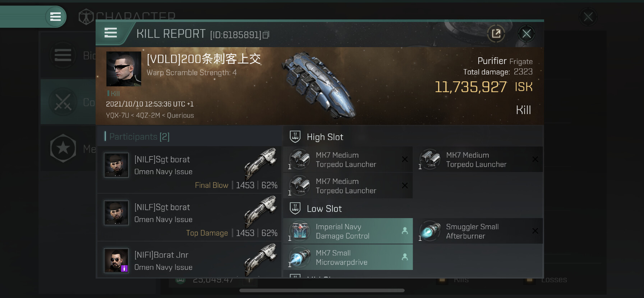644x298 pixels.
Task: Select the Combat tab in sidebar
Action: point(68,102)
